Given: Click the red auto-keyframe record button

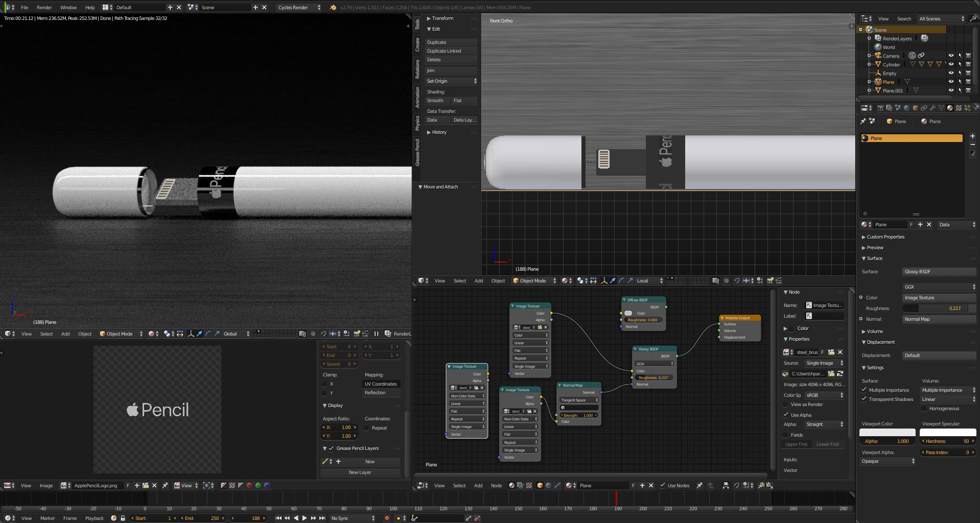Looking at the screenshot, I should (x=387, y=518).
